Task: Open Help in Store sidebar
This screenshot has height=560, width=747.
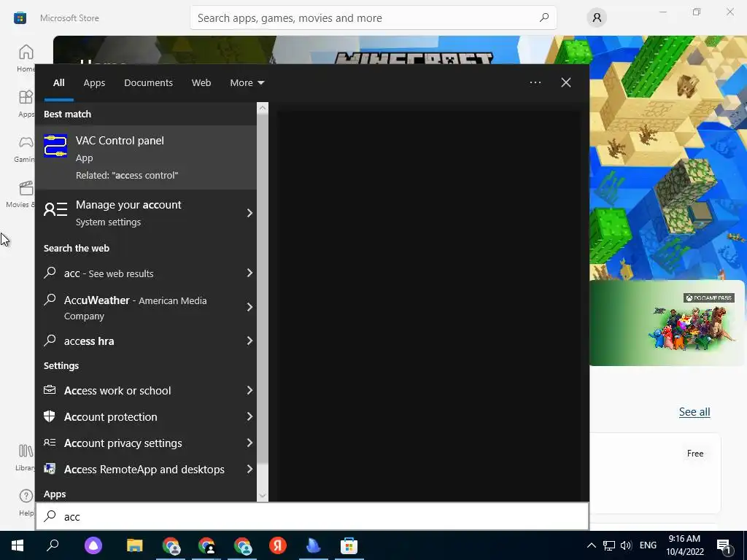Action: pos(26,502)
